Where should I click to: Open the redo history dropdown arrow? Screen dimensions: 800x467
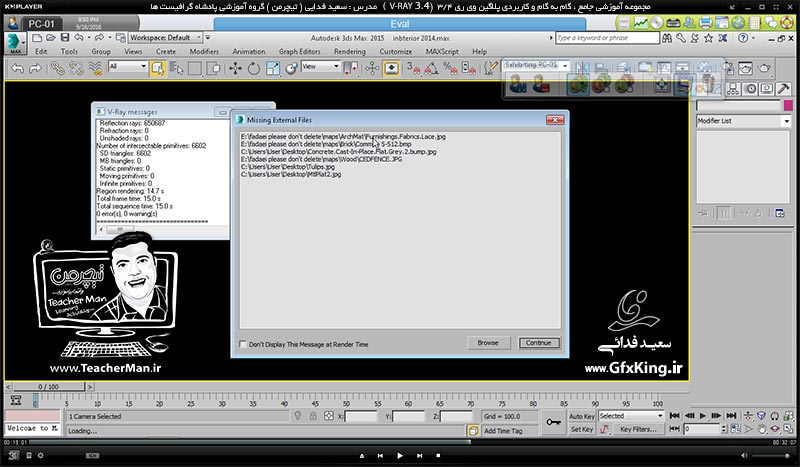pyautogui.click(x=108, y=38)
